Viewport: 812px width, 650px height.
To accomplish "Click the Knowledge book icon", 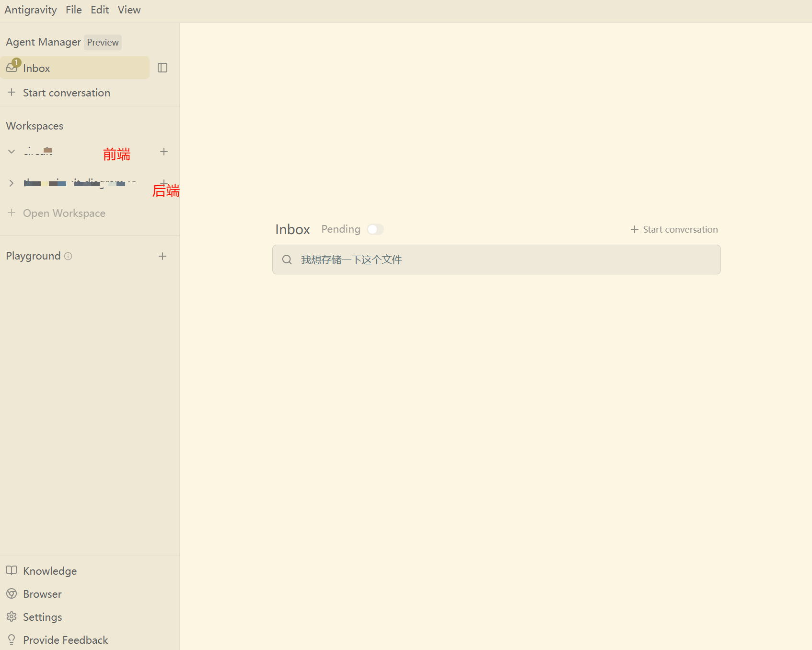I will coord(12,570).
